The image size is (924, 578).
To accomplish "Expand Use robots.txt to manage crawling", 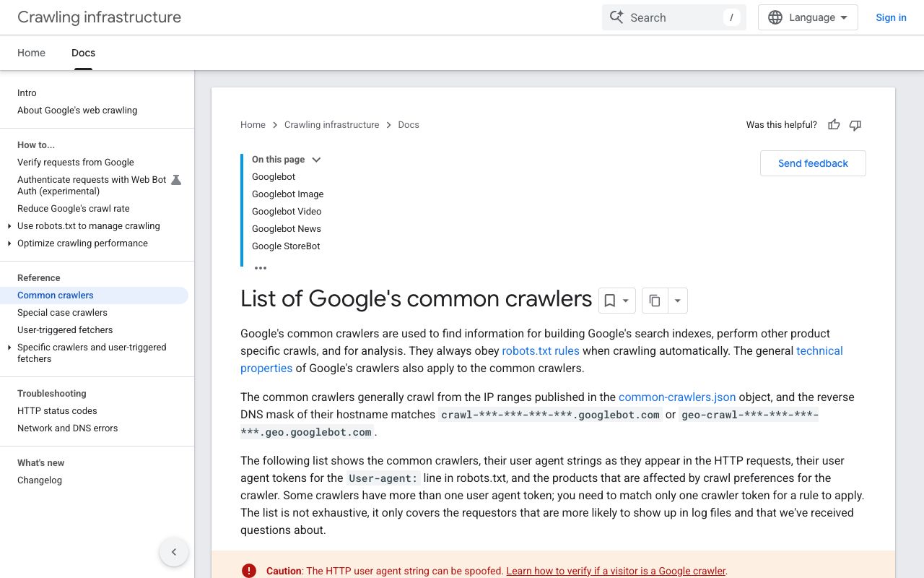I will [x=9, y=226].
